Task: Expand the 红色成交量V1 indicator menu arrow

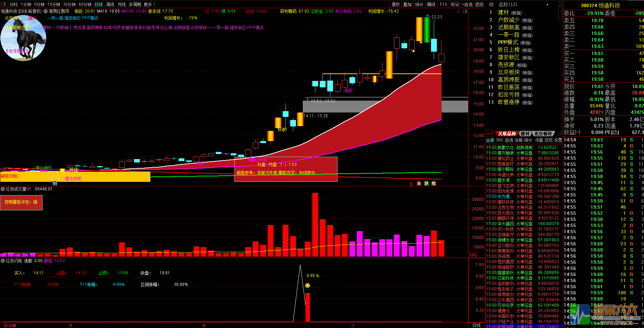Action: pos(3,189)
